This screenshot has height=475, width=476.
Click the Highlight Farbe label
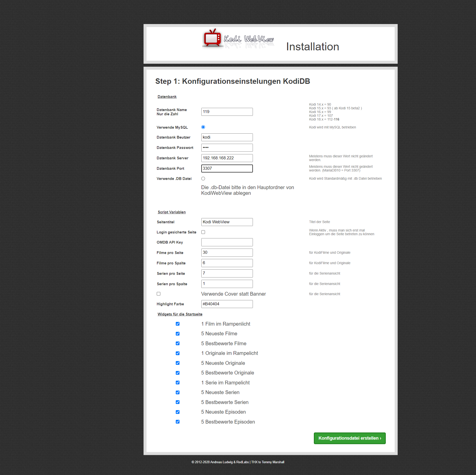click(170, 304)
